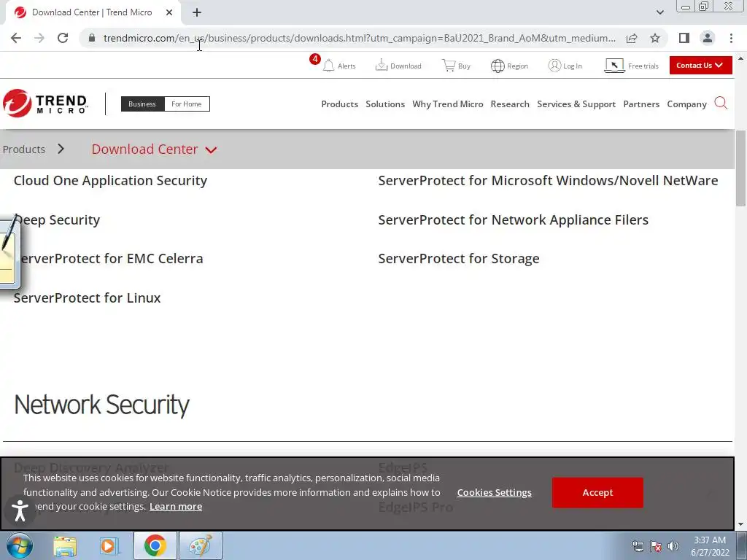
Task: Bookmark this page with the star icon
Action: pos(655,38)
